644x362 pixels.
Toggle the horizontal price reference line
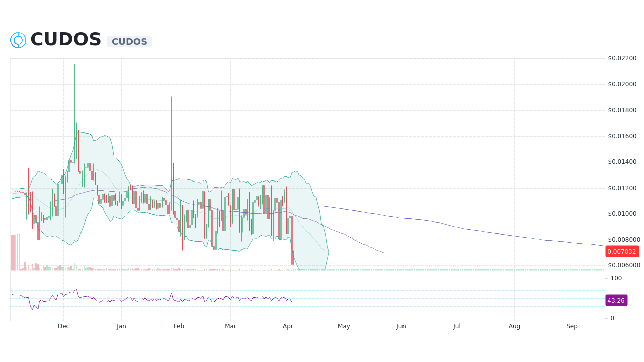point(453,251)
